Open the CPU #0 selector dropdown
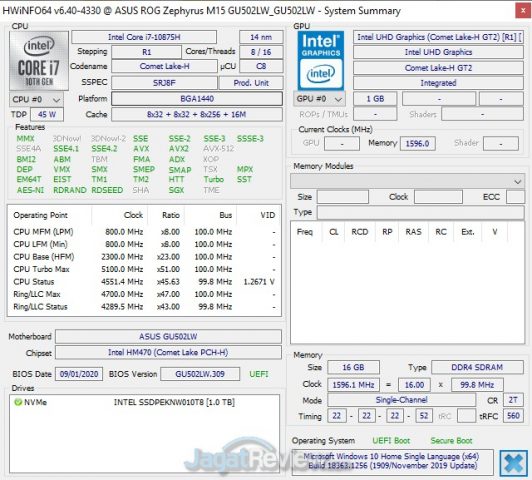532x480 pixels. (36, 100)
